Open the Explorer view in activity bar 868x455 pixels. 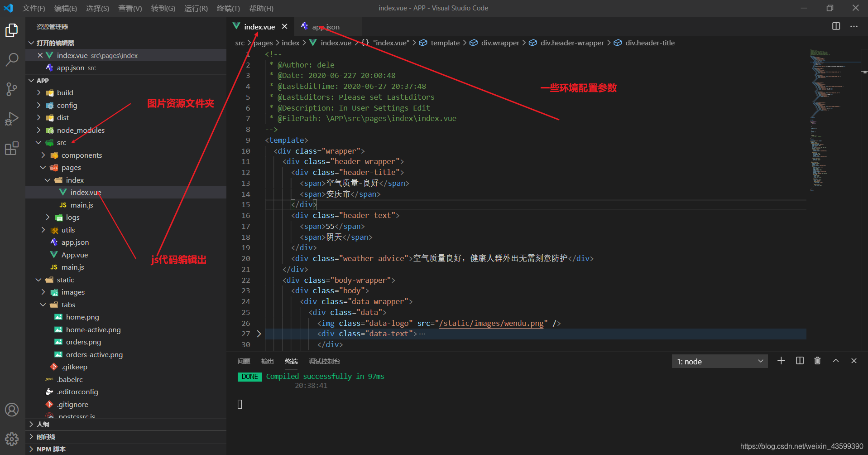12,30
